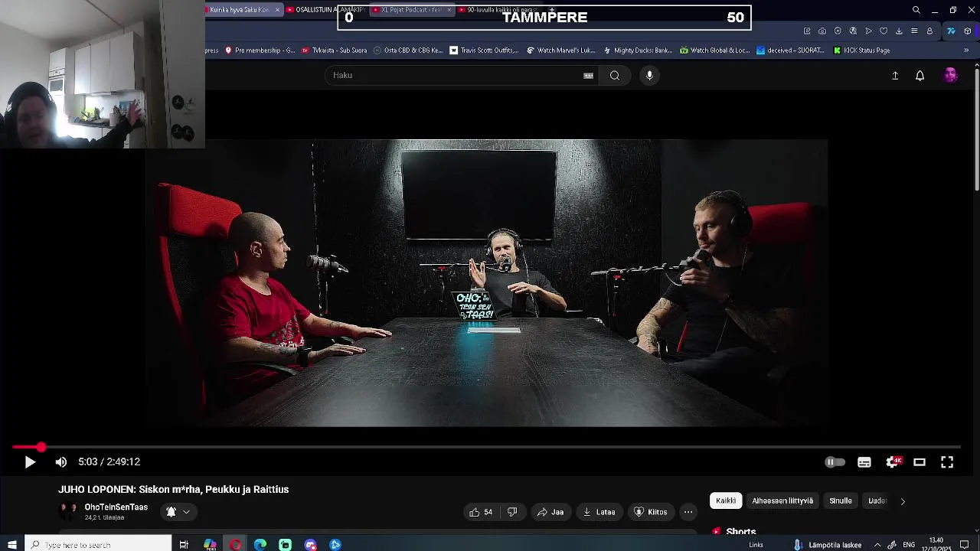Image resolution: width=980 pixels, height=551 pixels.
Task: Open the ad blocker shield icon
Action: click(x=838, y=31)
